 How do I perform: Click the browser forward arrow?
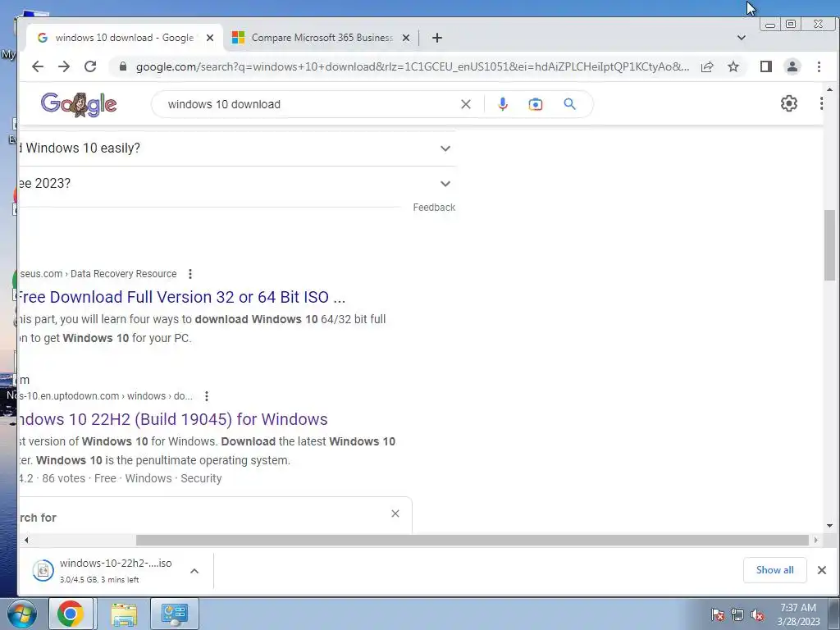(x=64, y=66)
